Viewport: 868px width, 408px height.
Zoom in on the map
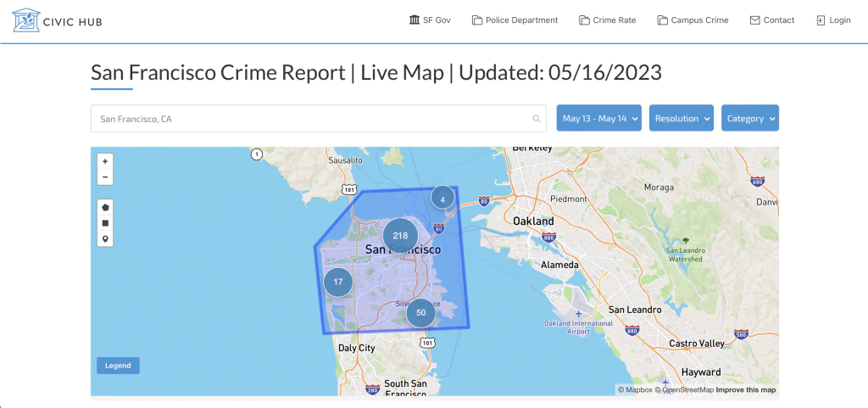click(105, 161)
